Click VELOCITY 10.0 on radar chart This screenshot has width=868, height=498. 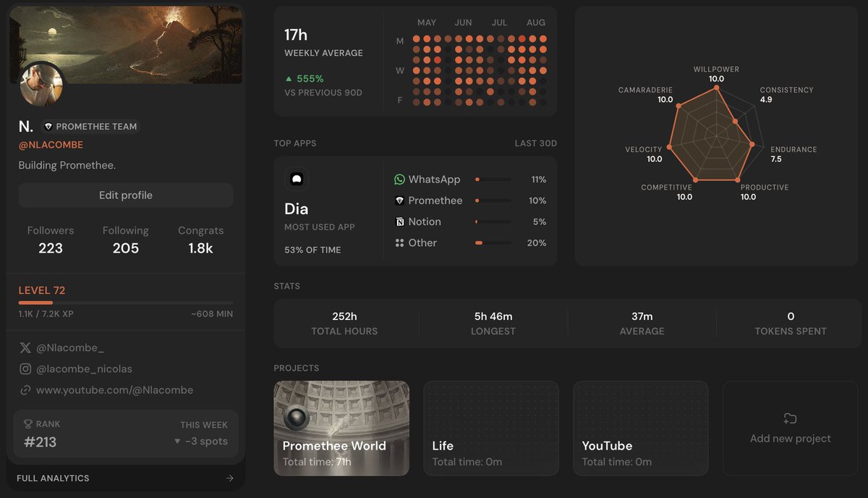(x=644, y=154)
